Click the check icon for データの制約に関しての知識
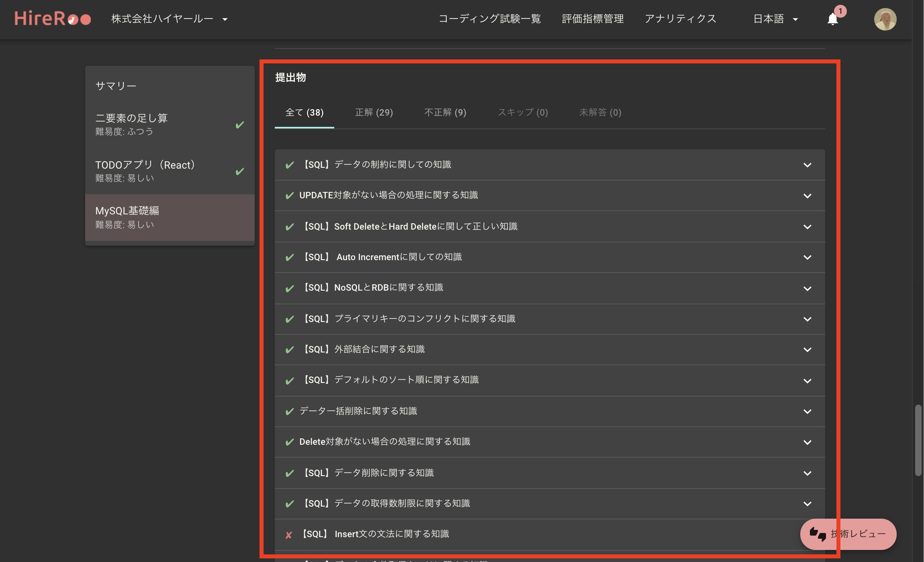The image size is (924, 562). [290, 165]
